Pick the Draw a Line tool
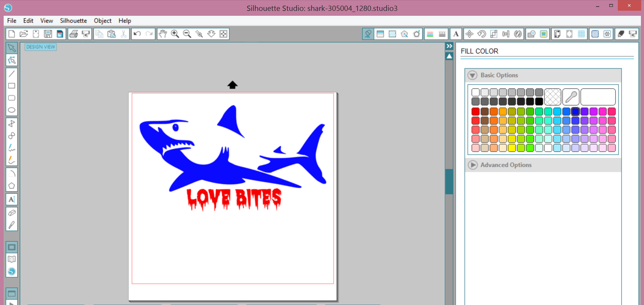Viewport: 644px width, 305px height. tap(11, 74)
